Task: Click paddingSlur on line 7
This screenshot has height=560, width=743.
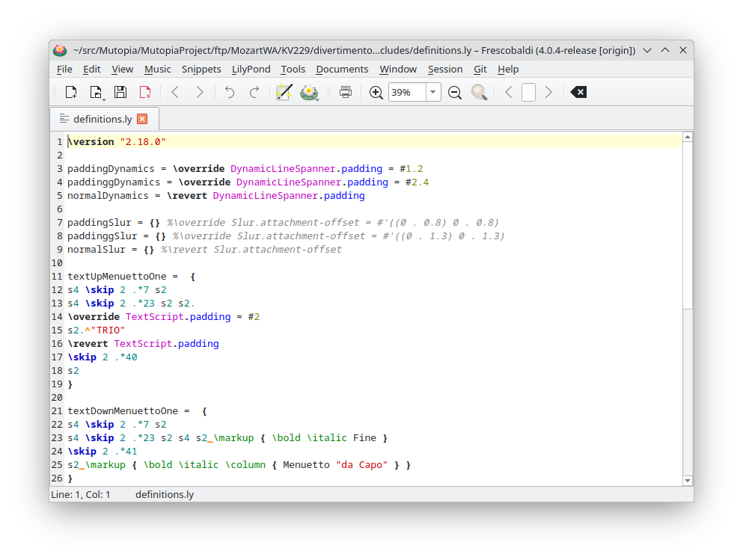Action: (x=99, y=223)
